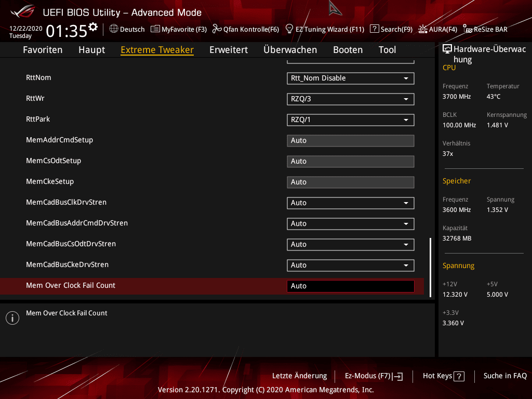The width and height of the screenshot is (532, 399).
Task: Click the globe language icon
Action: coord(114,29)
